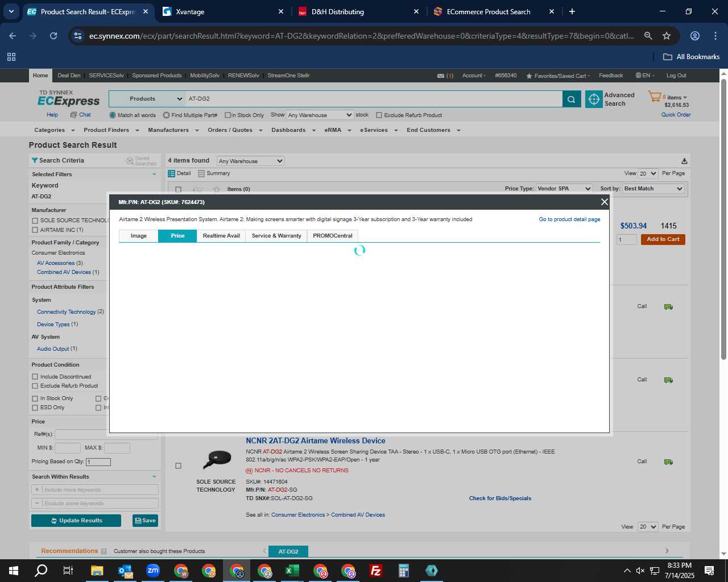Image resolution: width=728 pixels, height=582 pixels.
Task: Open warehouse dropdown beside items found
Action: pyautogui.click(x=250, y=161)
